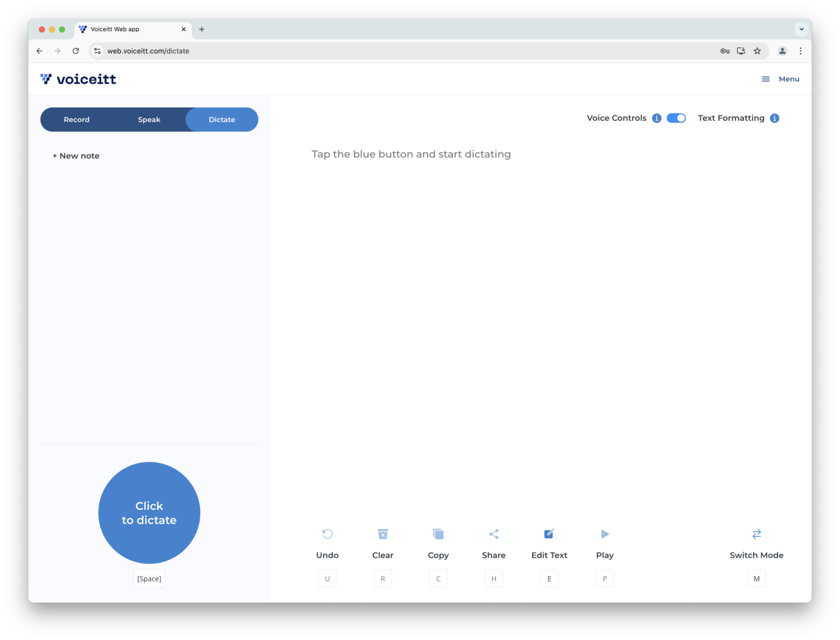Click the Copy icon
The height and width of the screenshot is (640, 840).
[438, 534]
